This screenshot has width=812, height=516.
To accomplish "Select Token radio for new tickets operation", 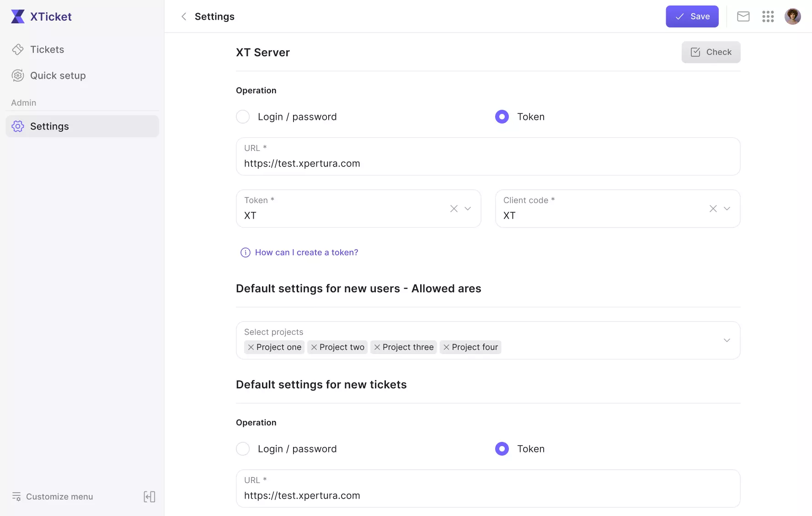I will point(502,449).
